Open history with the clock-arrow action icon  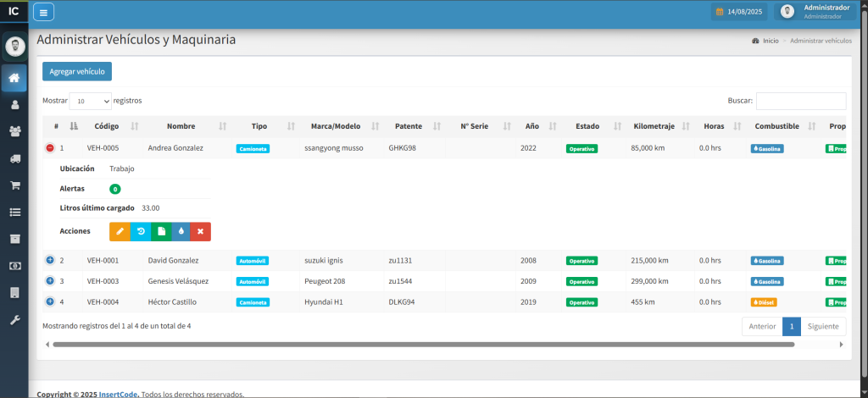coord(140,231)
